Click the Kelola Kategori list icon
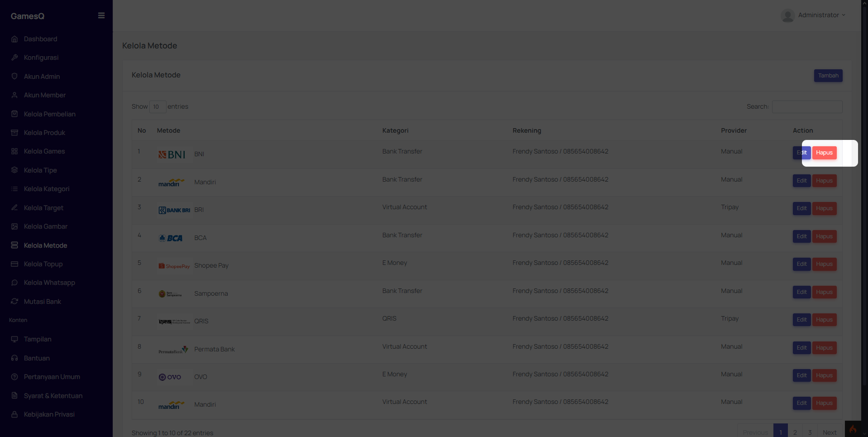Screen dimensions: 868x437 coord(14,189)
